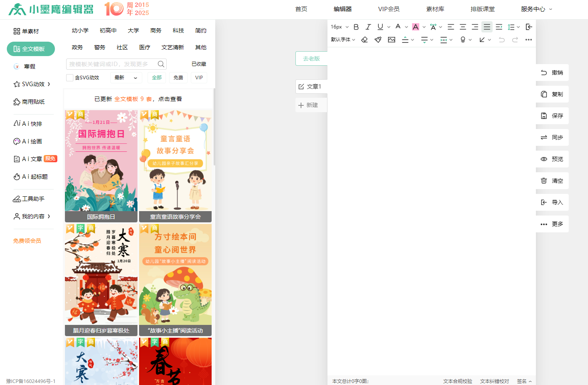The image size is (588, 385).
Task: Toggle bold formatting in the toolbar
Action: click(x=356, y=27)
